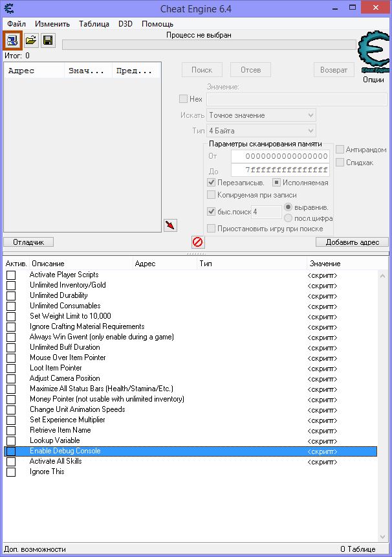Toggle the Исполняемая checkbox
392x557 pixels.
click(x=276, y=183)
